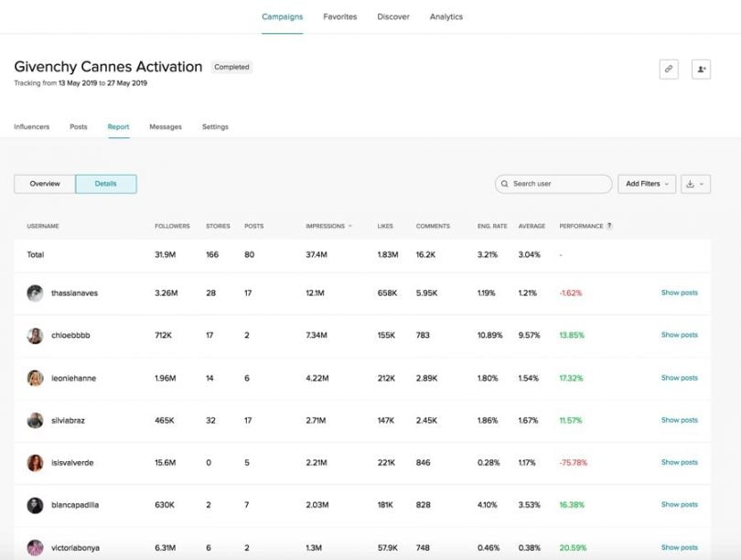Click chloebbbb's 10.89% engagement rate
The width and height of the screenshot is (741, 560).
tap(490, 336)
